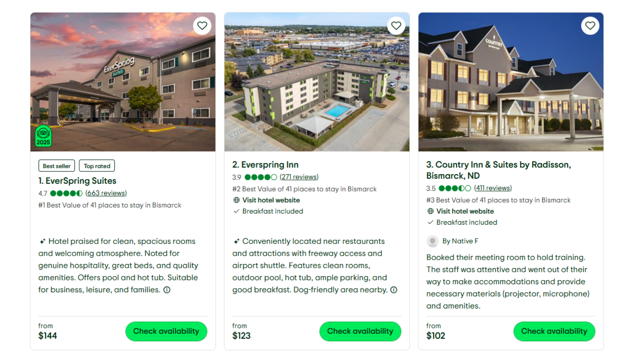
Task: Open the 663 reviews link
Action: click(x=106, y=193)
